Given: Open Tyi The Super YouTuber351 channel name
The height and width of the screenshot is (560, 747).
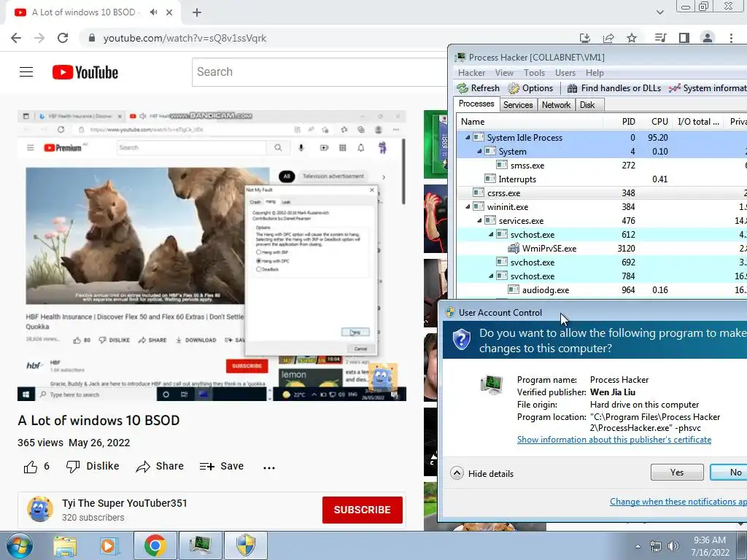Looking at the screenshot, I should pos(124,503).
